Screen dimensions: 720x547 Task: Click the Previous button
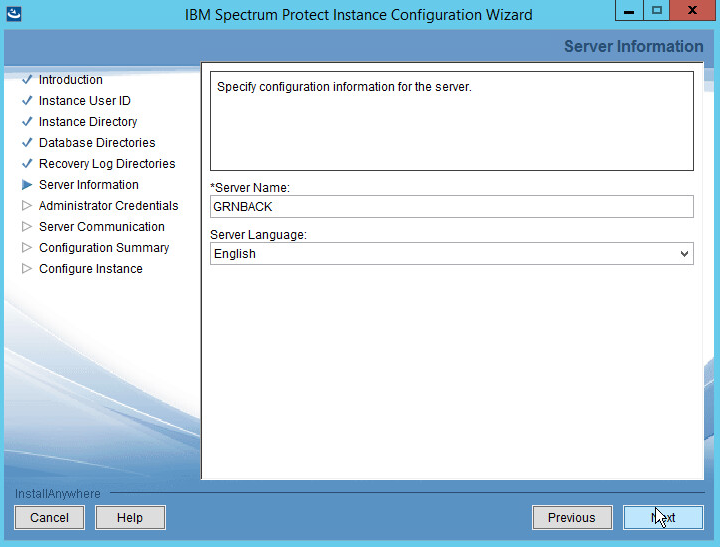point(571,518)
